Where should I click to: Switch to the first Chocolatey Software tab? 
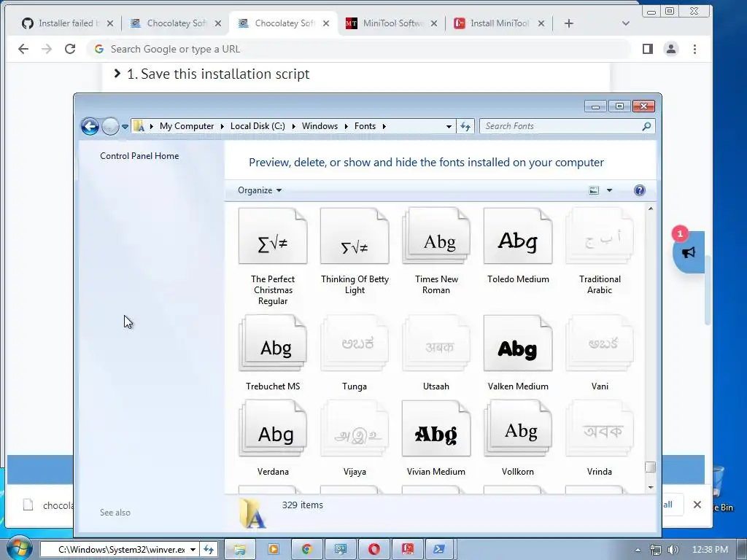175,23
